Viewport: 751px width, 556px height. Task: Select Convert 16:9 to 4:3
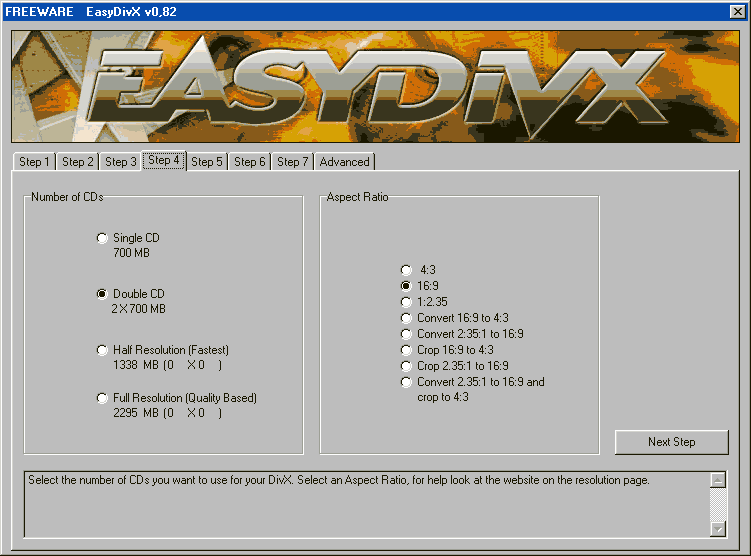[406, 318]
